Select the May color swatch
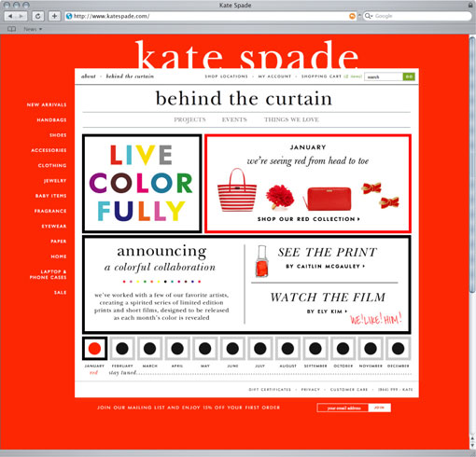Screen dimensions: 476x457 click(205, 349)
